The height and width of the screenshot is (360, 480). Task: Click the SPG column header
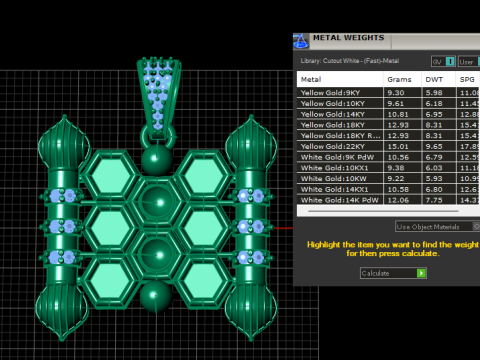[468, 79]
